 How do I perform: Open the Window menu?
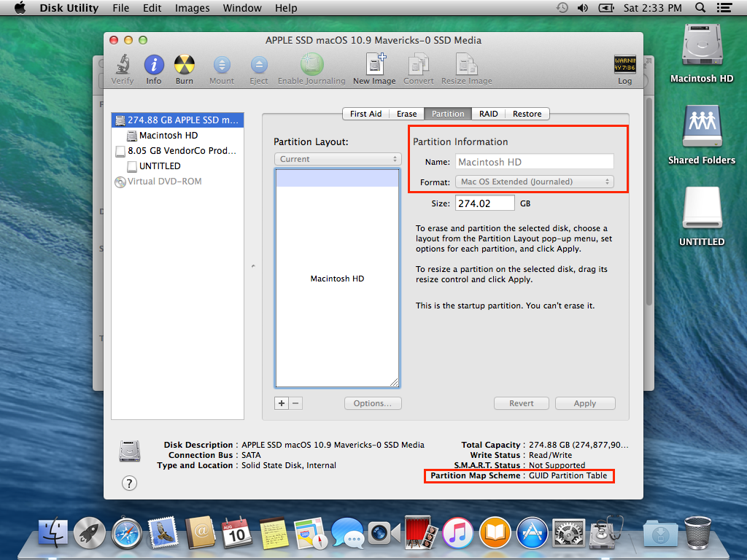[x=242, y=8]
